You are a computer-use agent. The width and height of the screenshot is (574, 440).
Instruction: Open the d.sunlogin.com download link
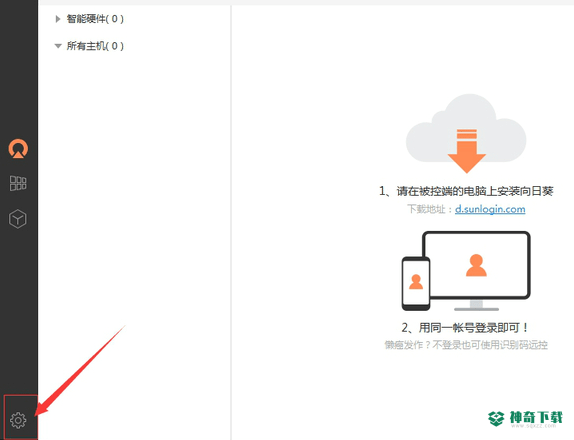490,209
